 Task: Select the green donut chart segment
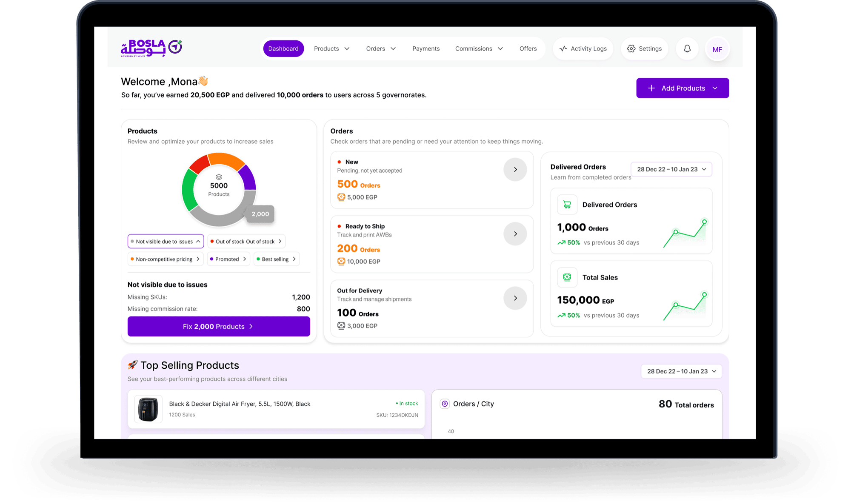point(188,190)
